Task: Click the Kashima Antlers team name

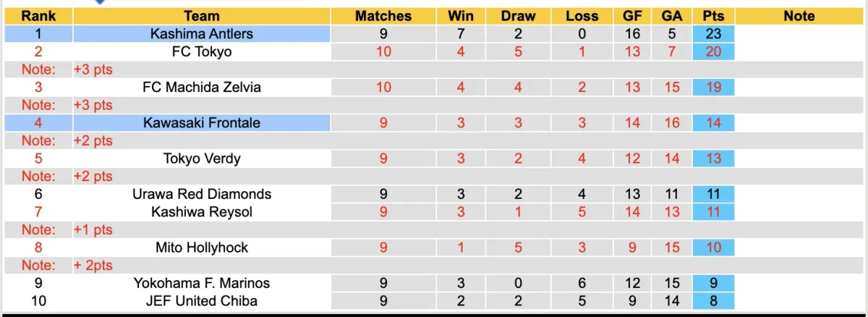Action: pos(202,33)
